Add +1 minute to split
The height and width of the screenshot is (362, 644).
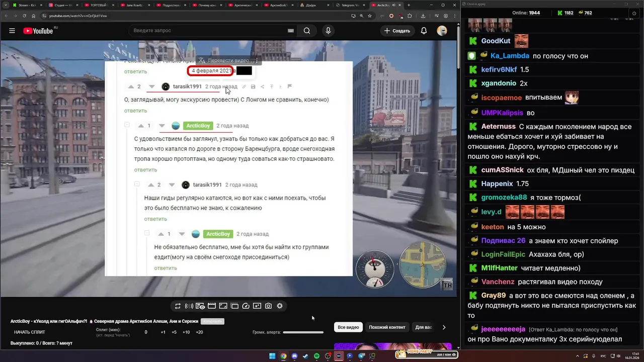(x=163, y=332)
